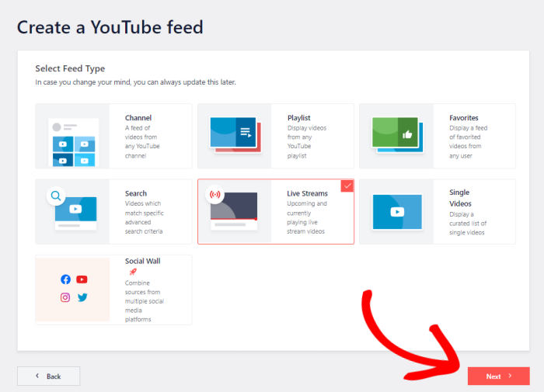
Task: Click the Single Videos title text
Action: pyautogui.click(x=459, y=198)
